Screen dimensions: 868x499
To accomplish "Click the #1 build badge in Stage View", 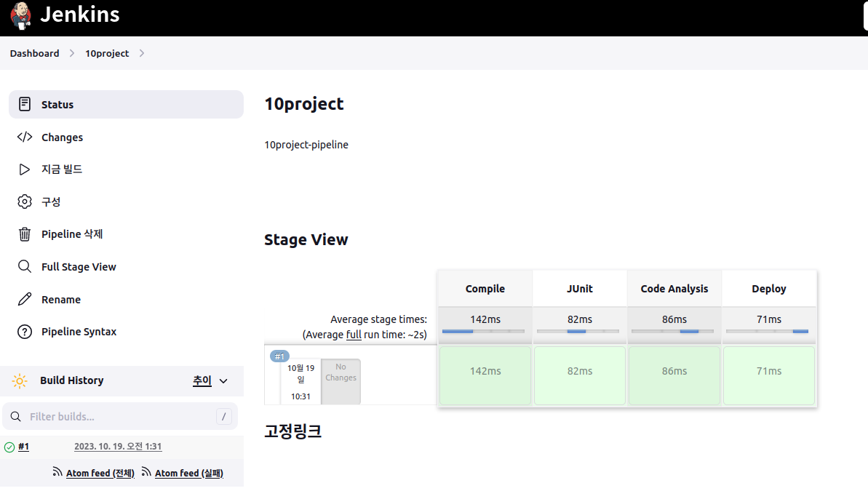I will (279, 356).
